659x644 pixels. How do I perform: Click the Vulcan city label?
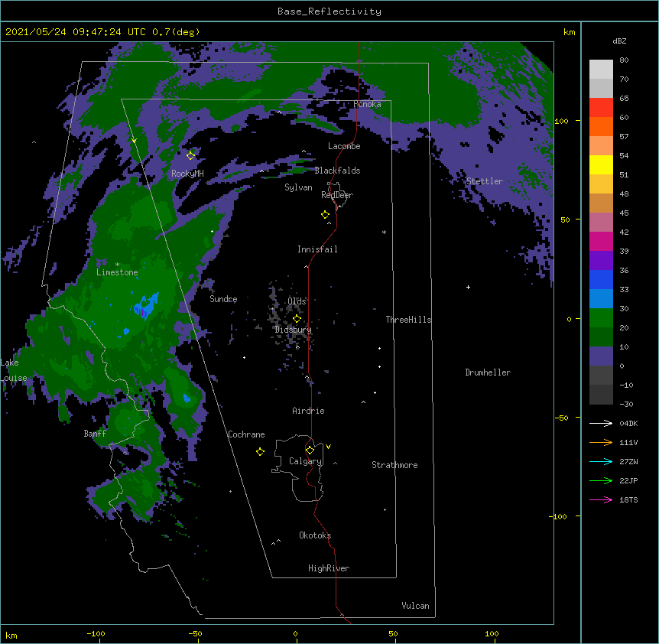pos(415,606)
